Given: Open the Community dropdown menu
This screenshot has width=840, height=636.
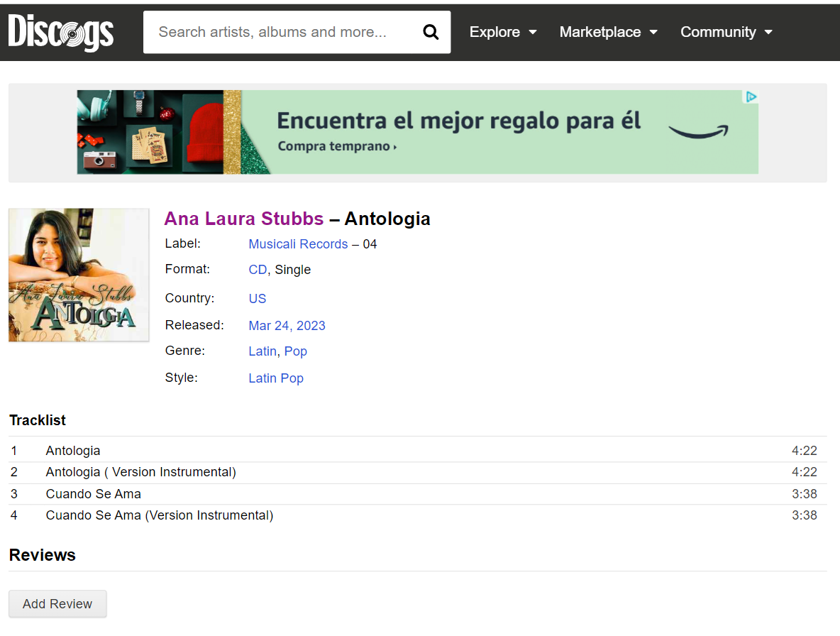Looking at the screenshot, I should click(x=726, y=32).
